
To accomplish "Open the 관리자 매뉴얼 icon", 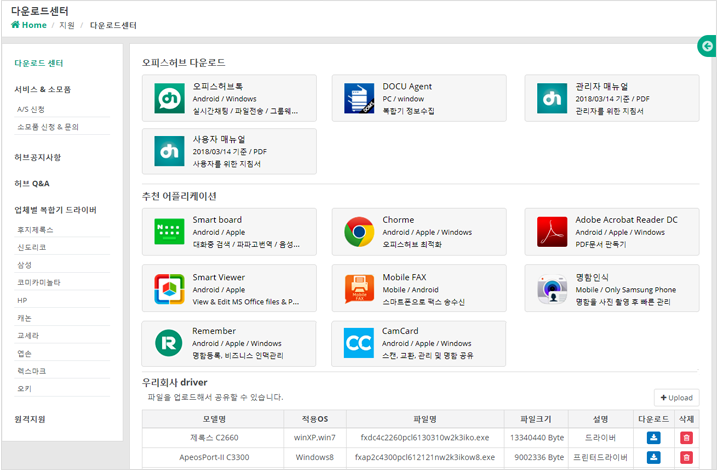I will (x=552, y=98).
